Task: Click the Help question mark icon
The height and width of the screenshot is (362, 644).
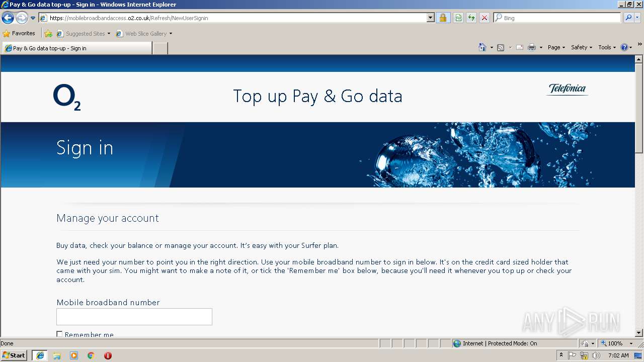Action: tap(624, 47)
